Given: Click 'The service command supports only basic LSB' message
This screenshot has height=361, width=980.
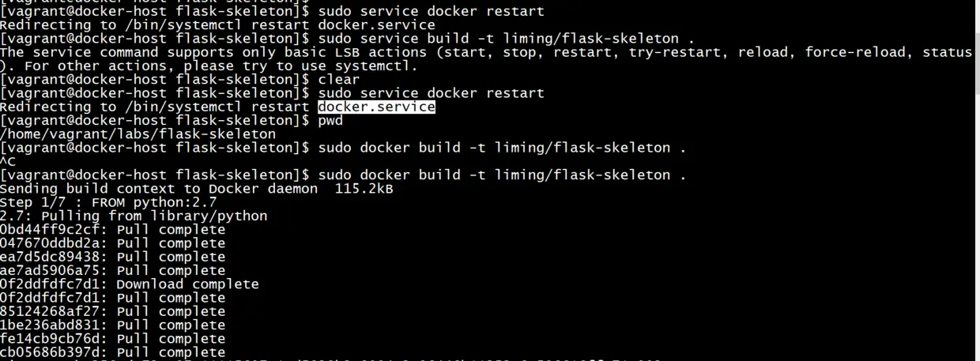Looking at the screenshot, I should pos(486,52).
